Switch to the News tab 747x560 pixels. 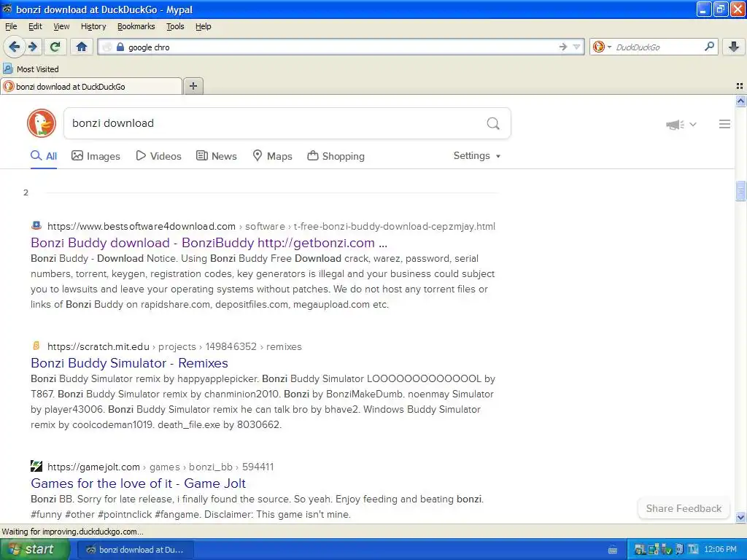pyautogui.click(x=216, y=156)
